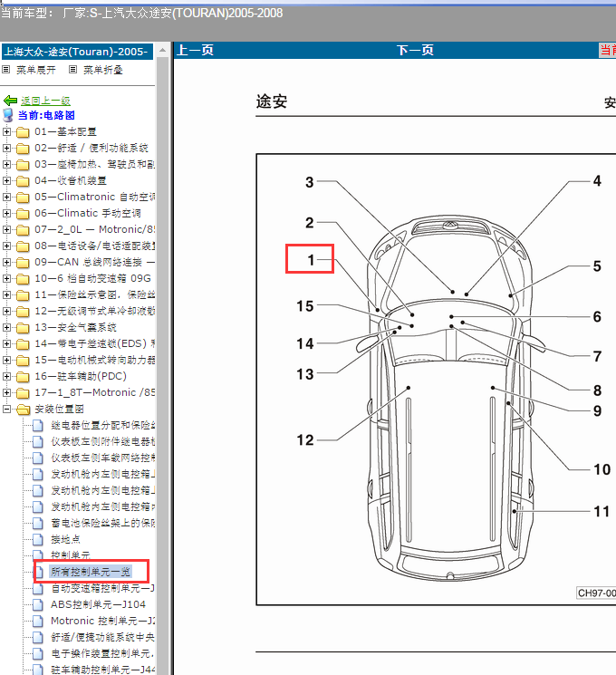Expand the 02—舒适/便利功能系统 node
Image resolution: width=616 pixels, height=675 pixels.
tap(6, 148)
